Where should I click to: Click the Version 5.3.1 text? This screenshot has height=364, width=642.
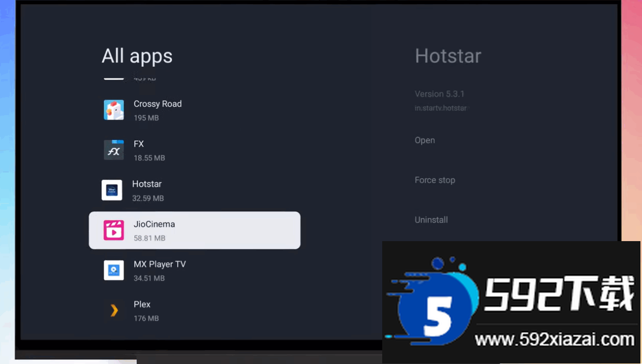coord(439,94)
